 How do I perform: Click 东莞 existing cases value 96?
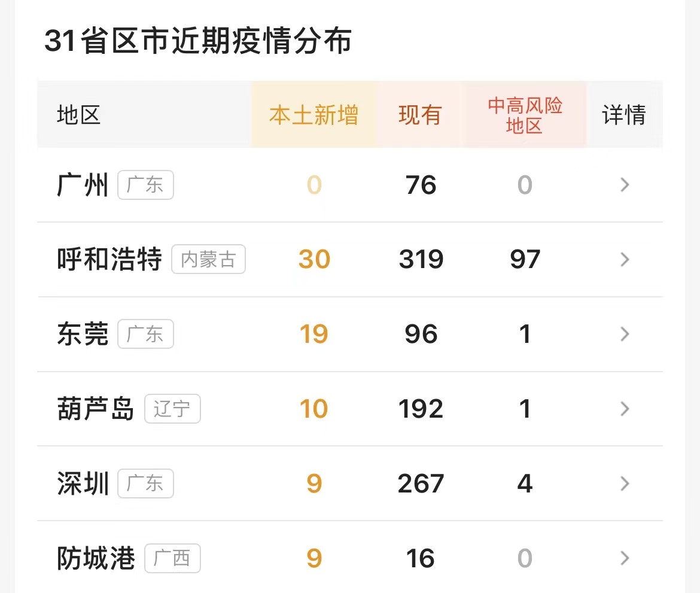419,334
